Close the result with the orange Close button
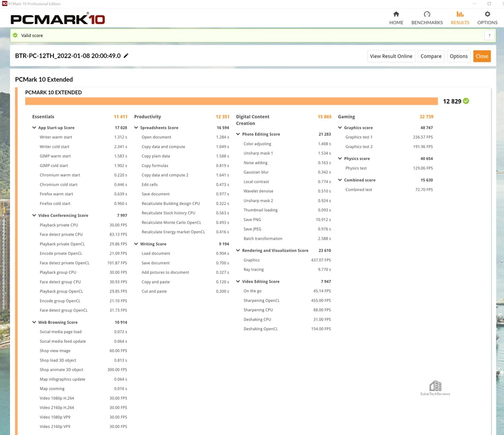The image size is (504, 435). click(x=482, y=56)
